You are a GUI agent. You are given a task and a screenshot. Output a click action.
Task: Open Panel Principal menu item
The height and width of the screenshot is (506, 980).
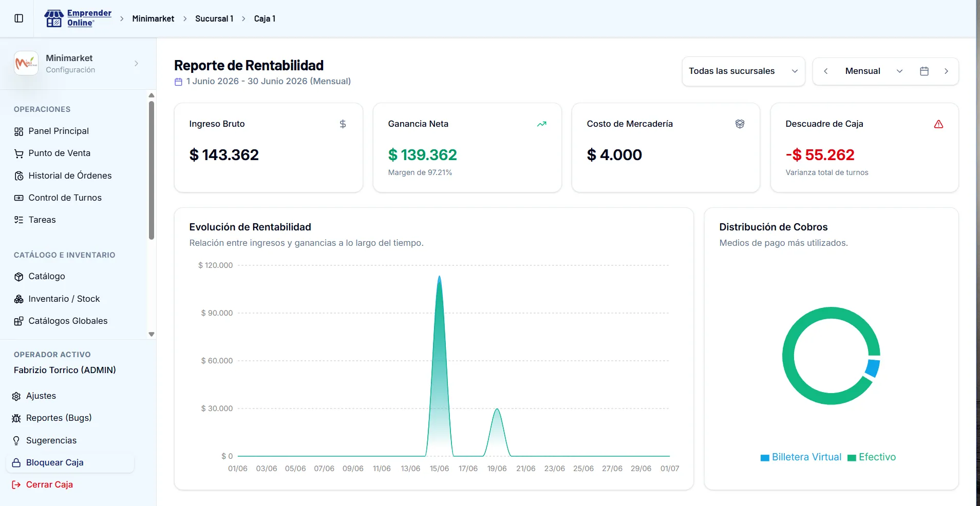[59, 131]
